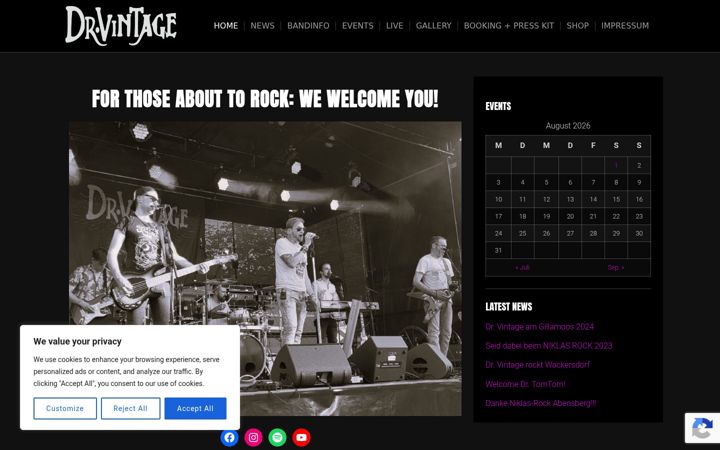720x450 pixels.
Task: Open the NEWS menu item
Action: click(262, 26)
